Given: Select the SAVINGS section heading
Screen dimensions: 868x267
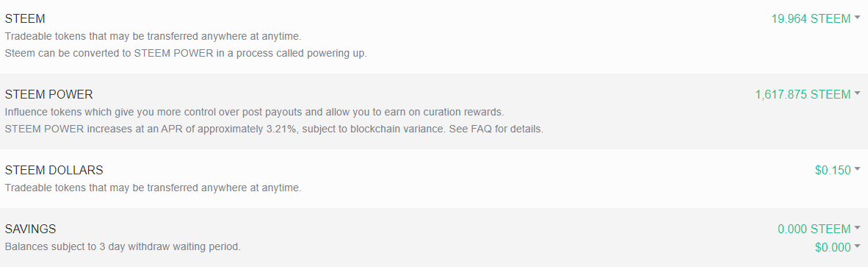Looking at the screenshot, I should [x=30, y=229].
